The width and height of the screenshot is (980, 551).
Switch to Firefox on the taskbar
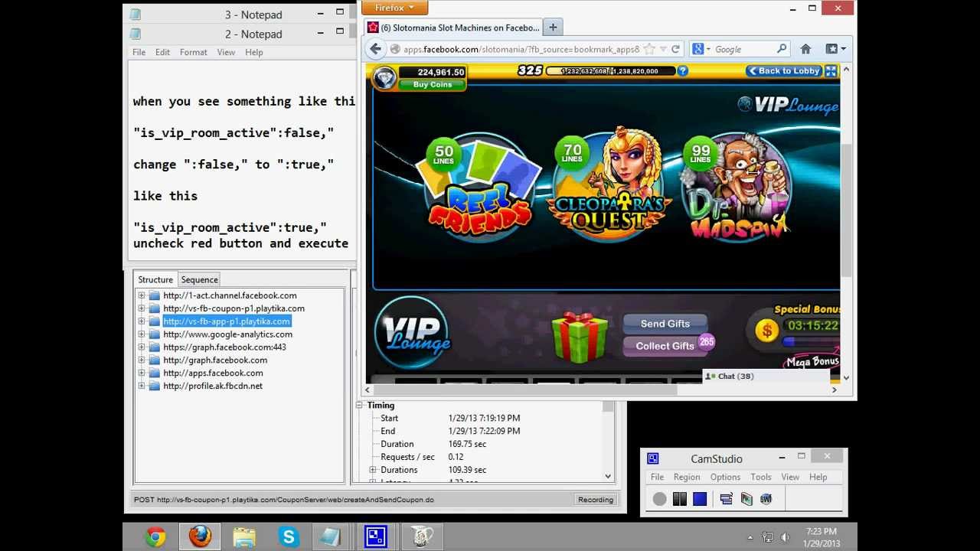tap(200, 537)
